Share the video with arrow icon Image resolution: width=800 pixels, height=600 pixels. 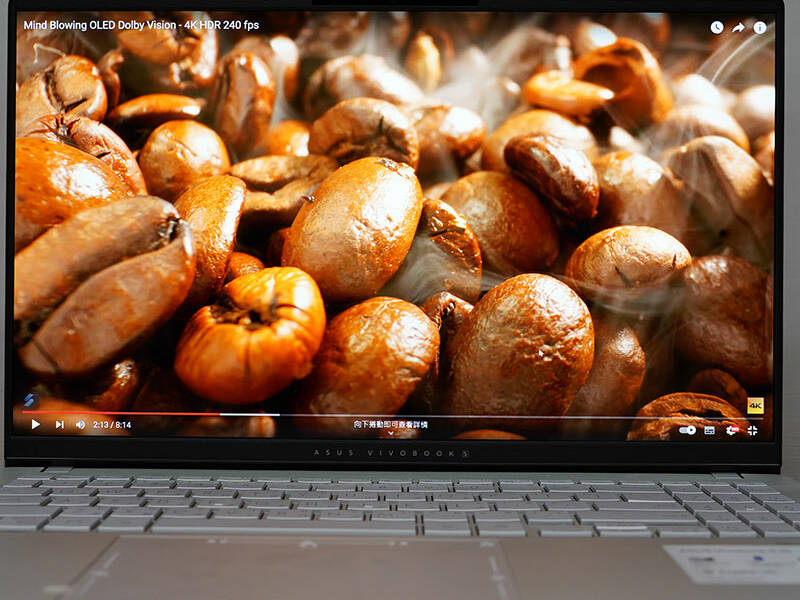(738, 28)
